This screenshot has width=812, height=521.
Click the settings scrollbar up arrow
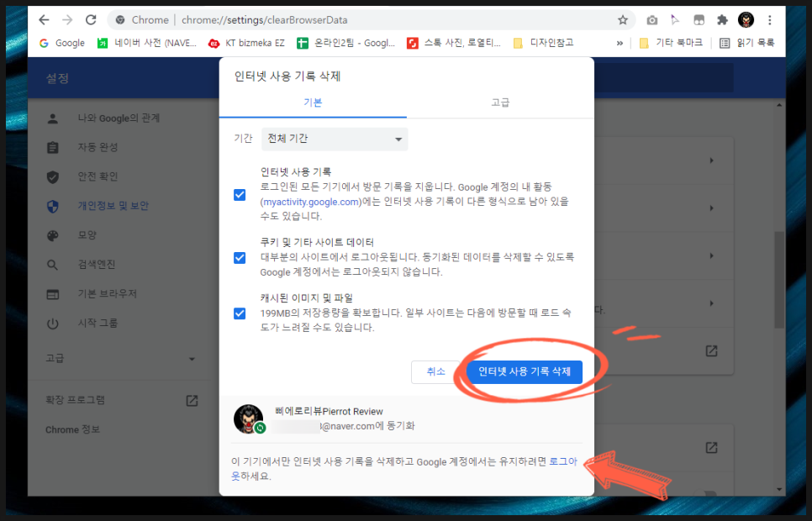(x=779, y=105)
